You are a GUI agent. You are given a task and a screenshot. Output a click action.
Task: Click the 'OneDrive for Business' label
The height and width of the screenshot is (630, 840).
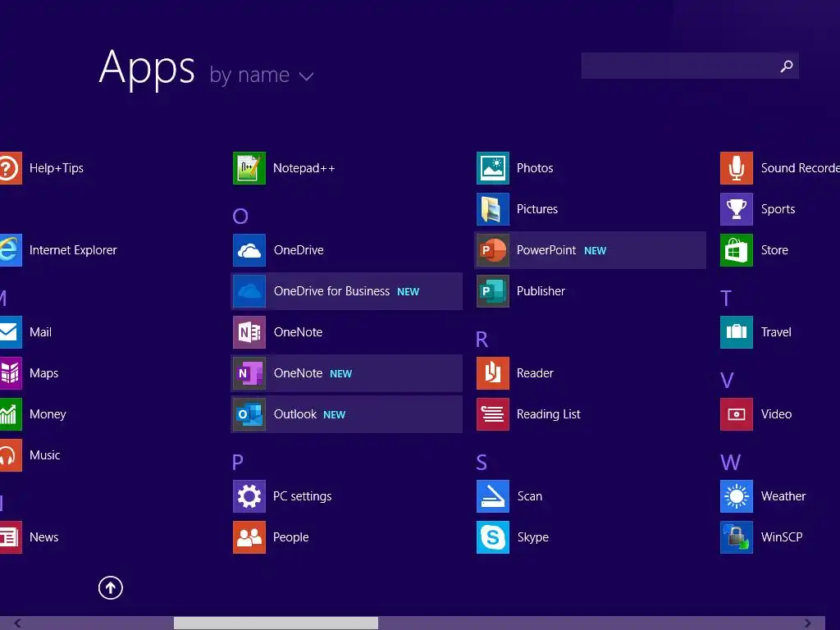coord(331,291)
